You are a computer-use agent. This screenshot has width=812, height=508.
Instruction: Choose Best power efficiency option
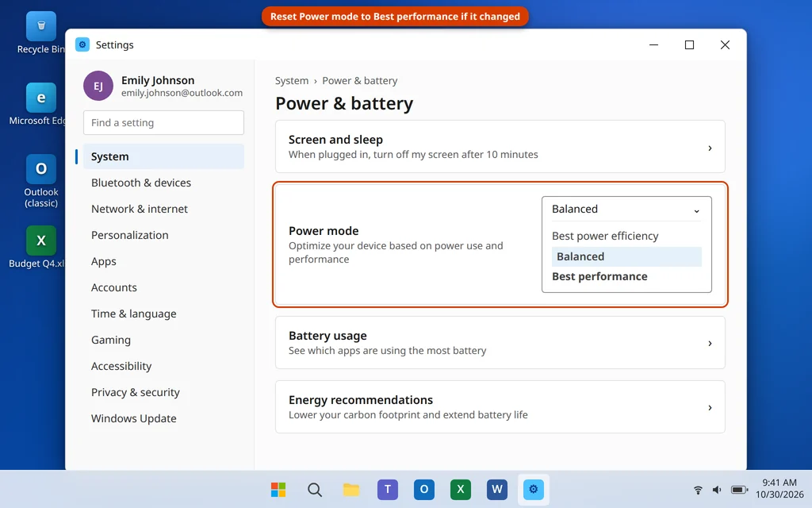tap(626, 236)
